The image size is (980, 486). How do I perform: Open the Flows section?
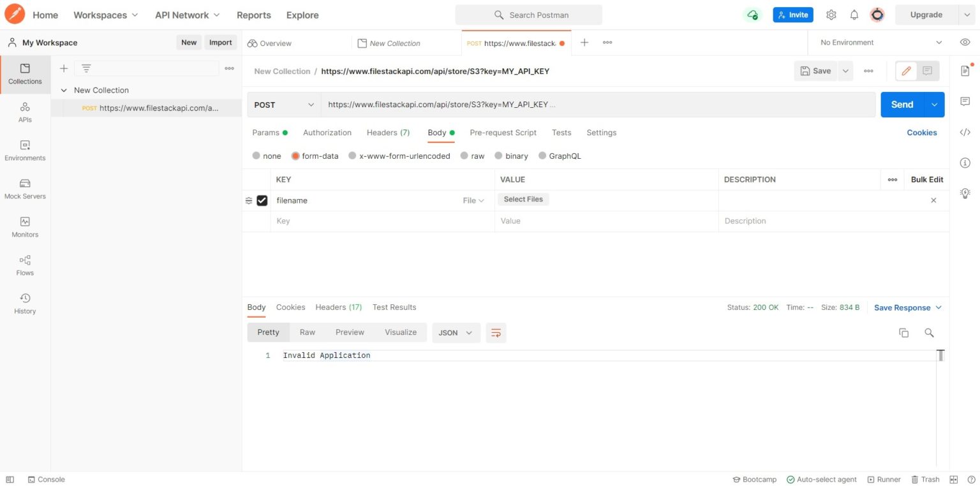[25, 265]
